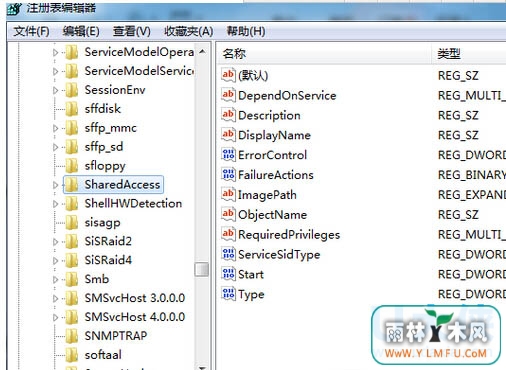
Task: Select the ImagePath value name
Action: (x=267, y=195)
